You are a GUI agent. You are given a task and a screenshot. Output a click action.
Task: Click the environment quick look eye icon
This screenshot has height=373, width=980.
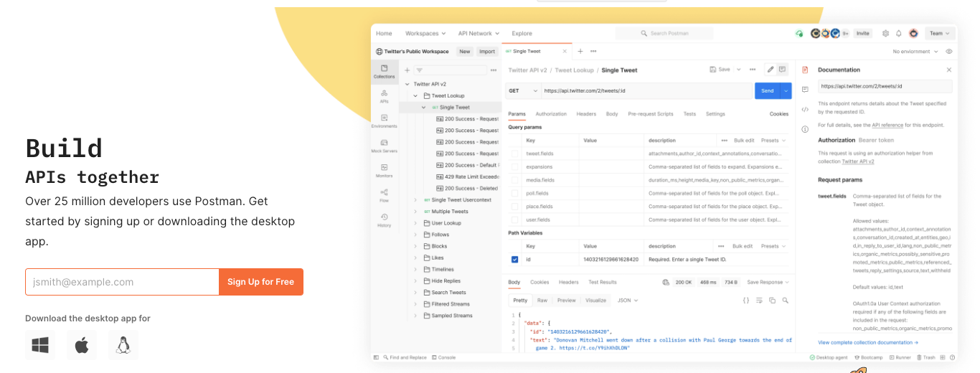click(x=949, y=52)
